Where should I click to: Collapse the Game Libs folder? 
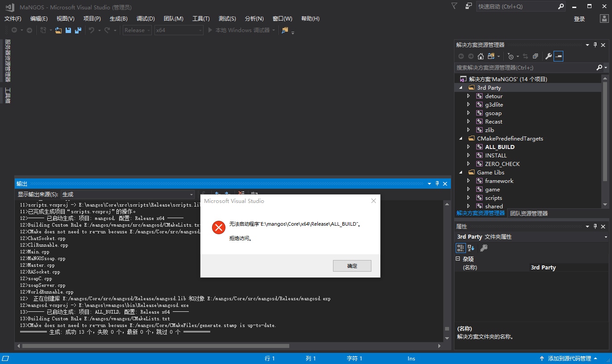pos(461,173)
